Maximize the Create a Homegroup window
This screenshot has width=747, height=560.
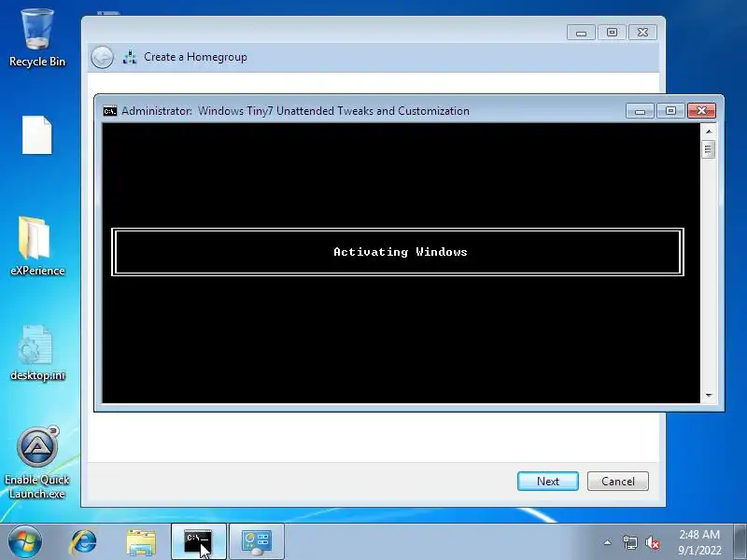tap(612, 33)
